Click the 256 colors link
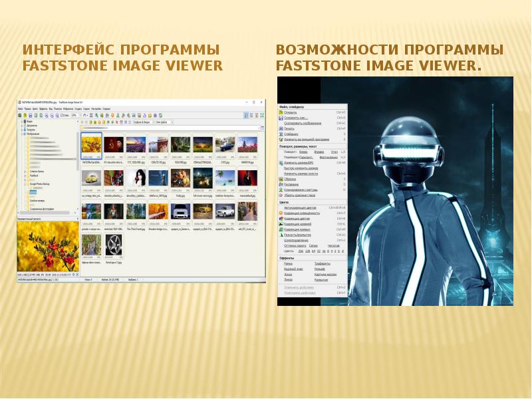 [301, 251]
